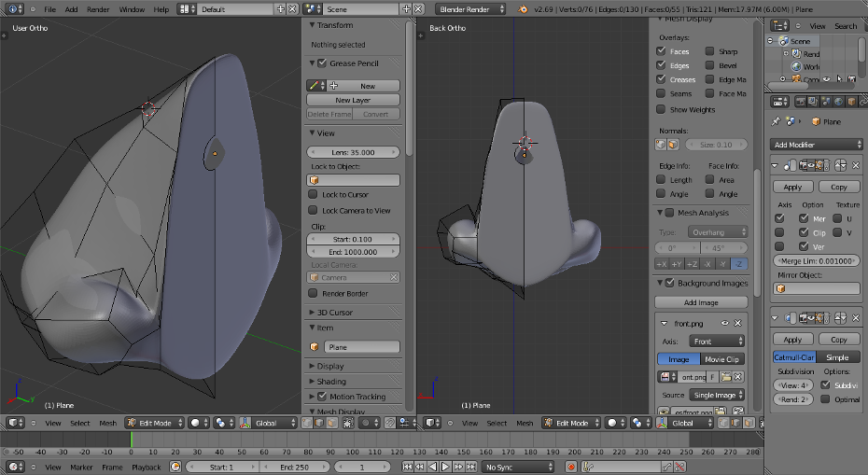Image resolution: width=868 pixels, height=475 pixels.
Task: Open the Render menu
Action: [x=98, y=9]
